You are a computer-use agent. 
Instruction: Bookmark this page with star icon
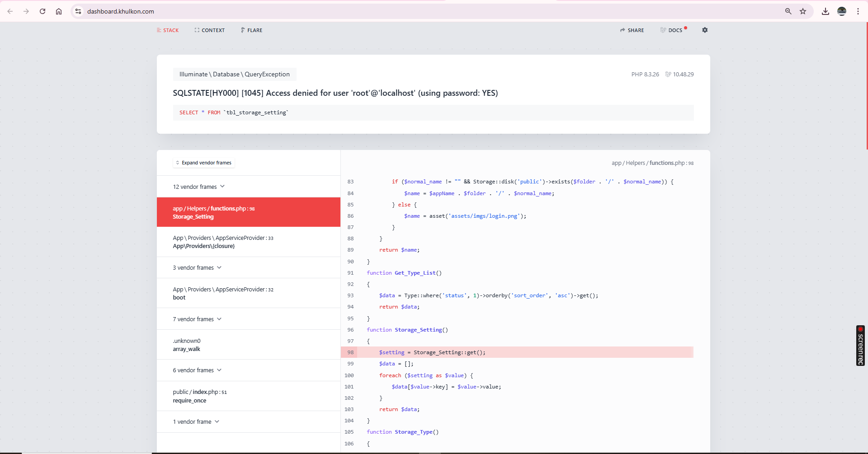coord(803,11)
